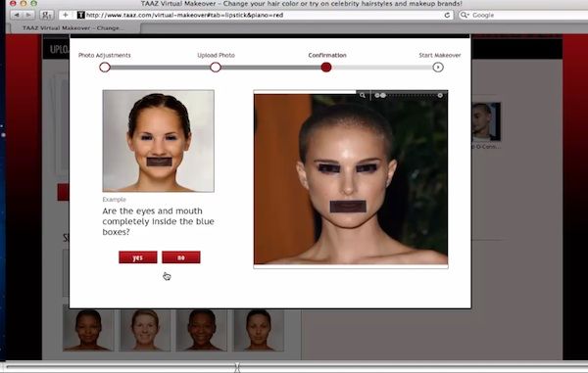Click the Start Makeover arrow circle
The width and height of the screenshot is (588, 373).
438,67
